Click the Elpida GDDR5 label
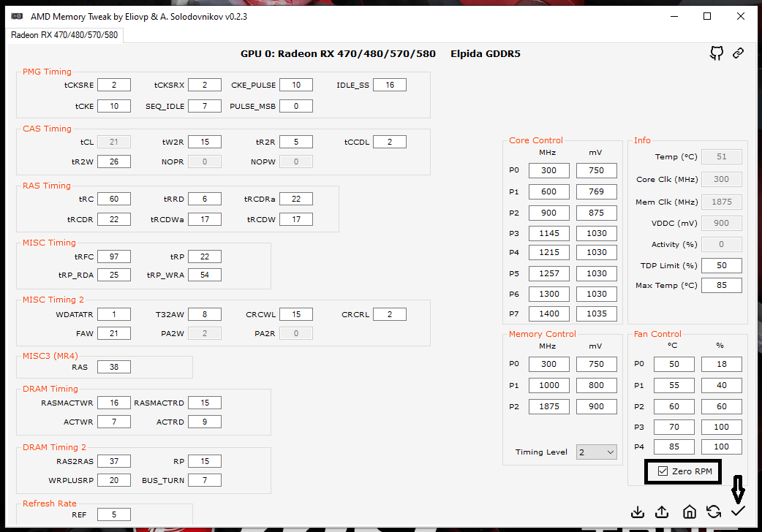 [x=485, y=53]
